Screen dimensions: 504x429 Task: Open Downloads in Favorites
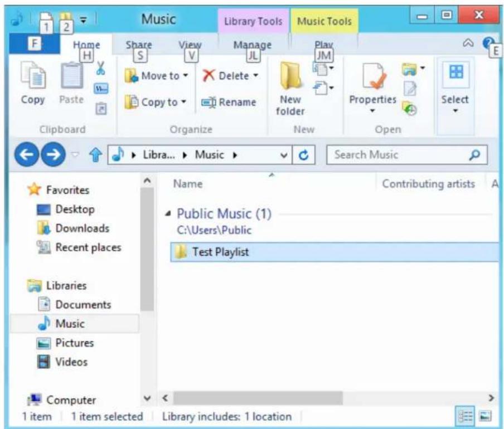(73, 228)
